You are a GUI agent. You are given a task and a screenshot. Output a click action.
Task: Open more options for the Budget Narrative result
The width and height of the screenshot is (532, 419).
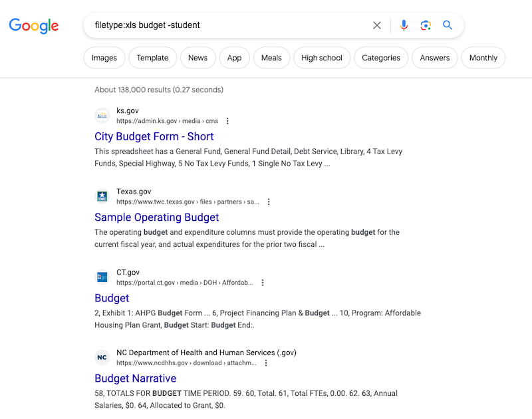266,362
